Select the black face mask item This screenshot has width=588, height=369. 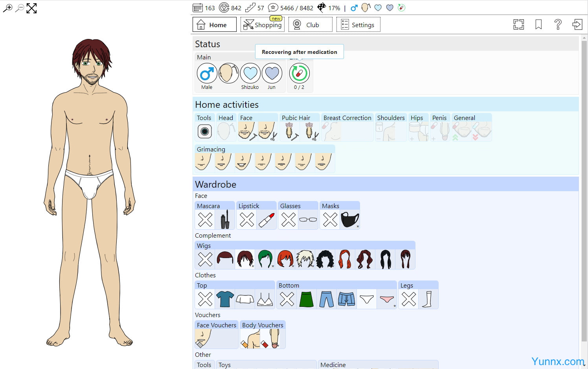(x=349, y=220)
